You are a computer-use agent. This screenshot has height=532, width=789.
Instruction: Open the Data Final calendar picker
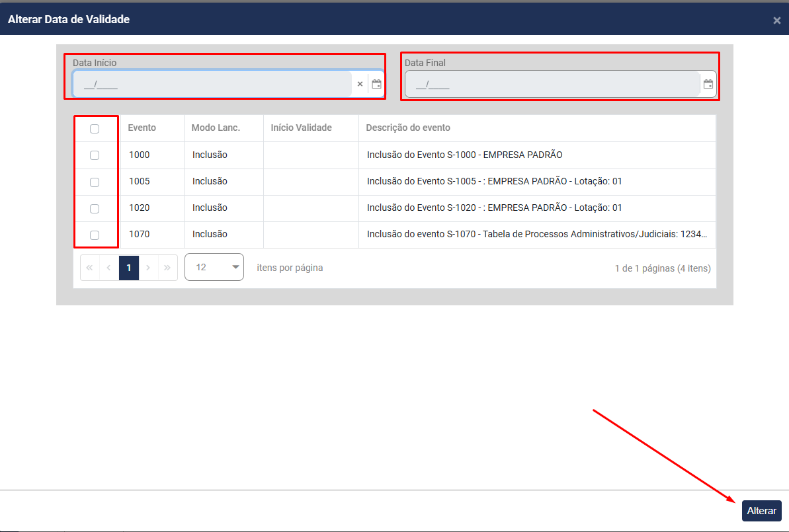coord(708,84)
